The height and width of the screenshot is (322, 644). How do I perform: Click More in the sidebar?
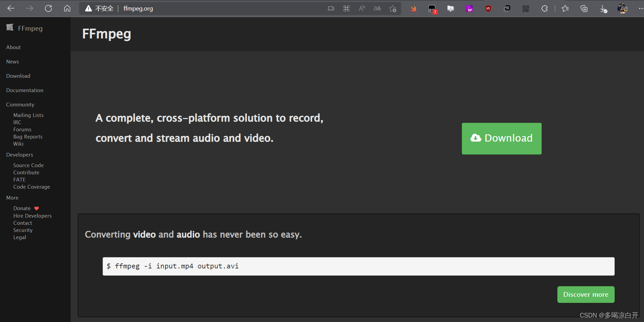(x=12, y=198)
